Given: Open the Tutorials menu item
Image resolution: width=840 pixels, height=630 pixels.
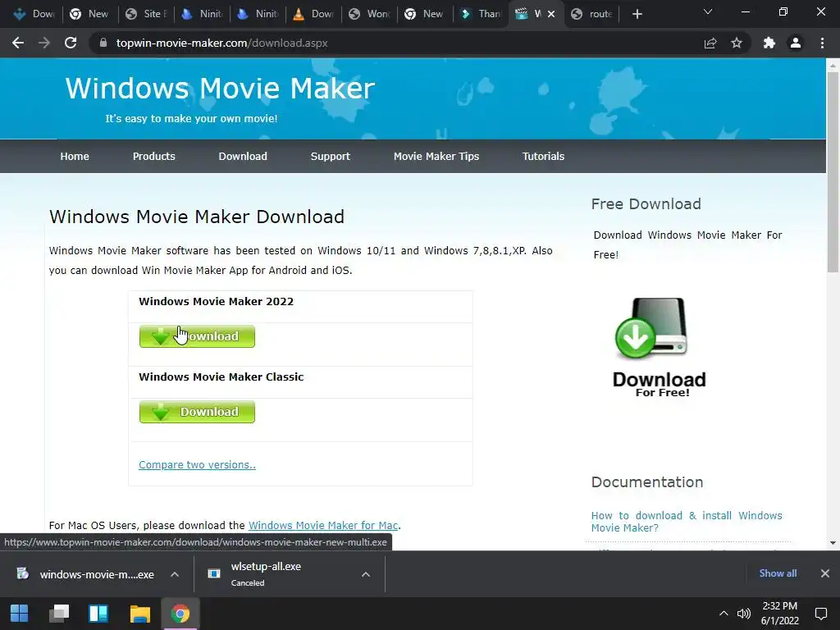Looking at the screenshot, I should (543, 157).
